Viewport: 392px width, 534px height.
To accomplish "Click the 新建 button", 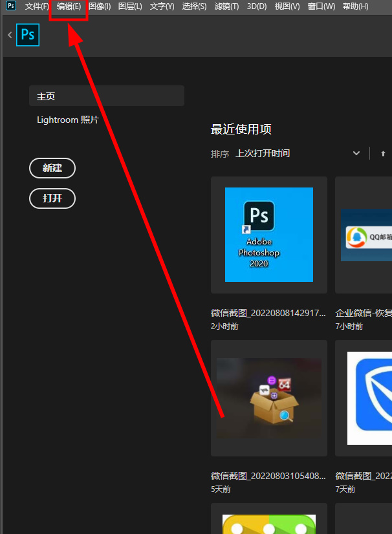I will [52, 168].
